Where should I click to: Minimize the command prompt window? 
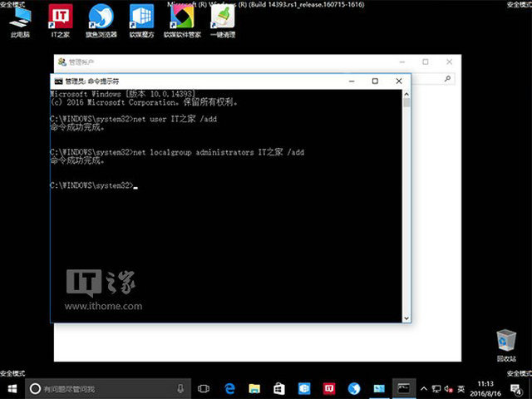pos(352,81)
